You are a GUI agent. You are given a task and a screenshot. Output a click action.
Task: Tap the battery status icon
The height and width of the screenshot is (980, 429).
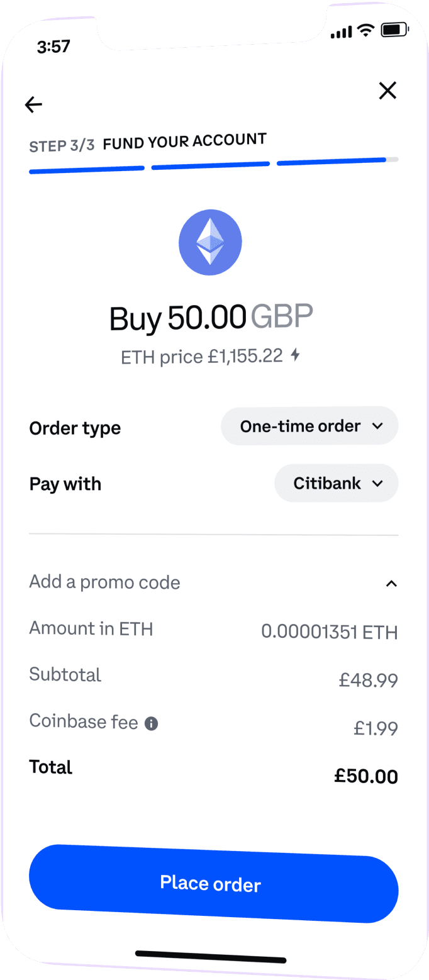[395, 29]
